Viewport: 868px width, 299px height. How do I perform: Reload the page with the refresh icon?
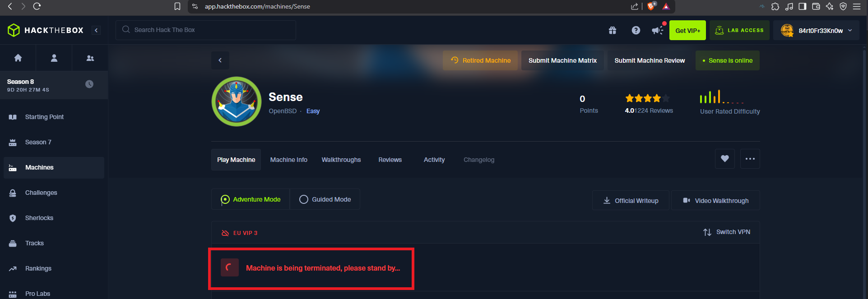(37, 6)
